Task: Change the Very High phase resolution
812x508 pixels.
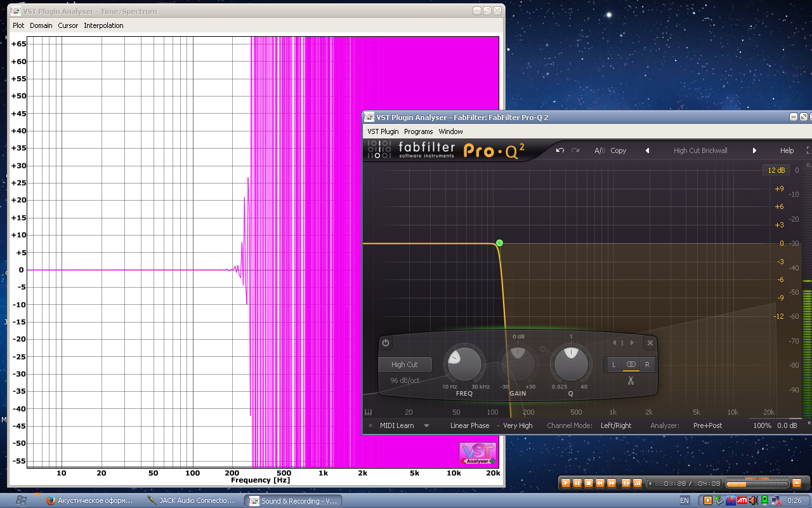Action: [518, 425]
